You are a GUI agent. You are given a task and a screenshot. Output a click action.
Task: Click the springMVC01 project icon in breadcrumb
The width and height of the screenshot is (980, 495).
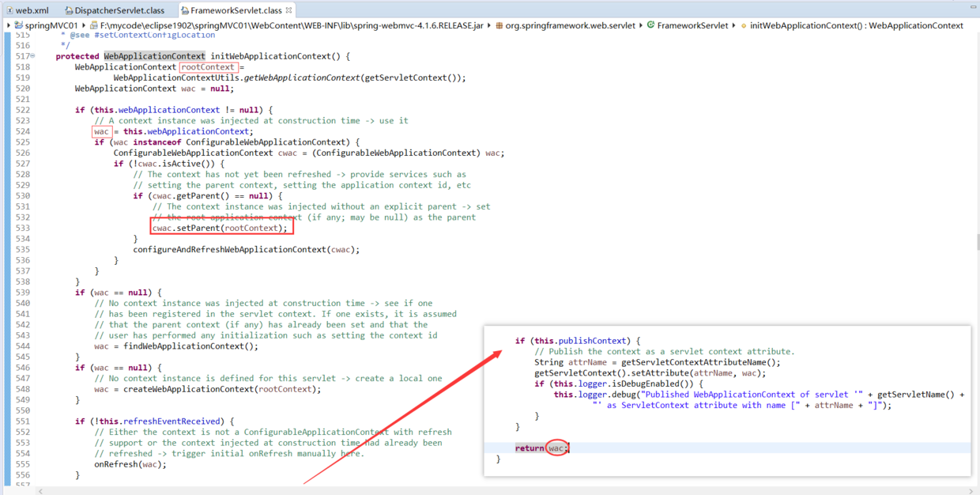click(18, 25)
